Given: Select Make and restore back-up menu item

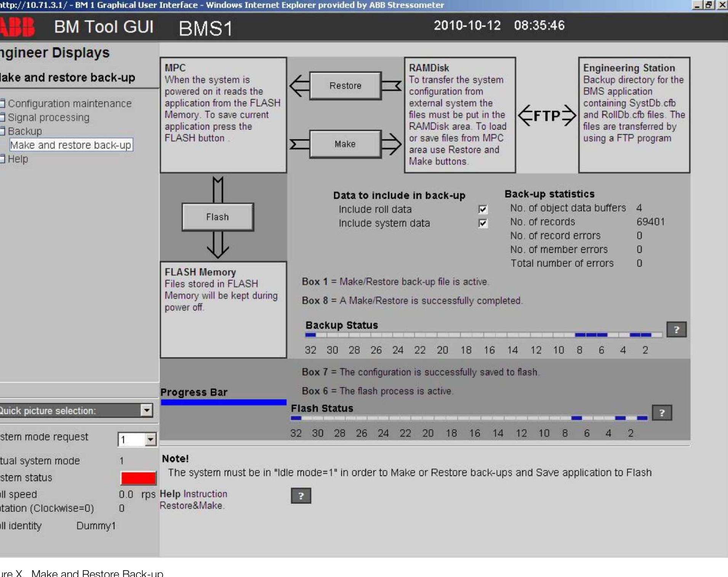Looking at the screenshot, I should 71,145.
